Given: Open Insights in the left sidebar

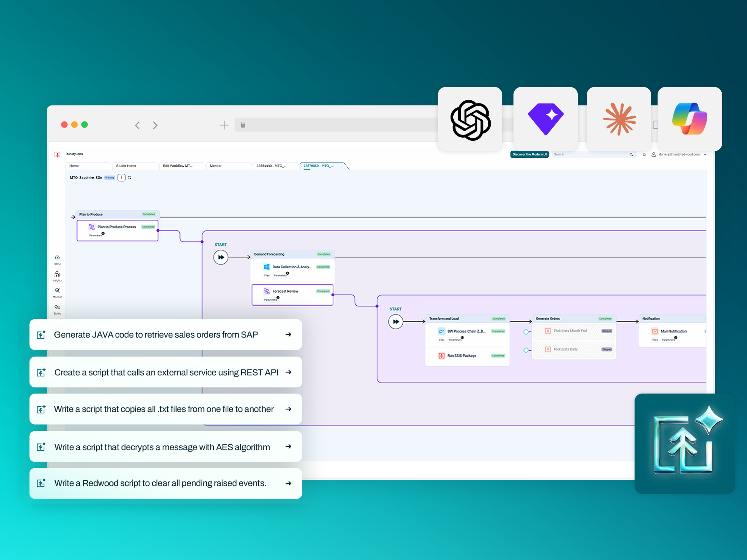Looking at the screenshot, I should [57, 276].
